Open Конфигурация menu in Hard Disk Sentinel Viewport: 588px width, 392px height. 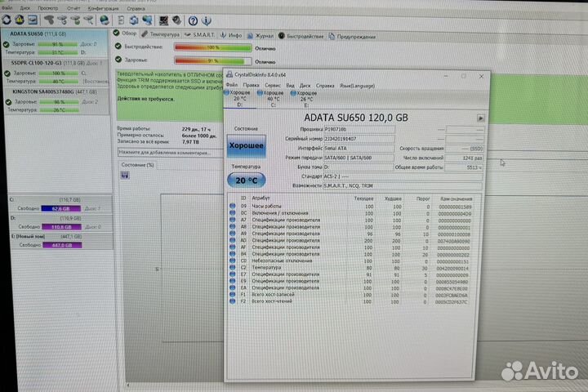pyautogui.click(x=103, y=8)
